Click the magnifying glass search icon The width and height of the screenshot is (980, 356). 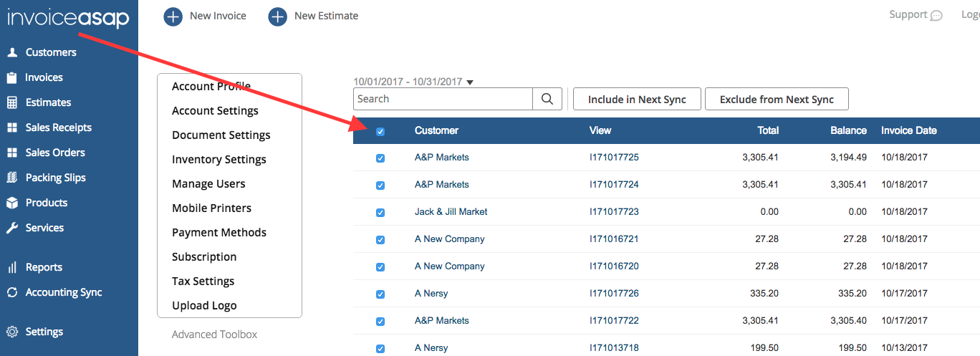point(547,99)
